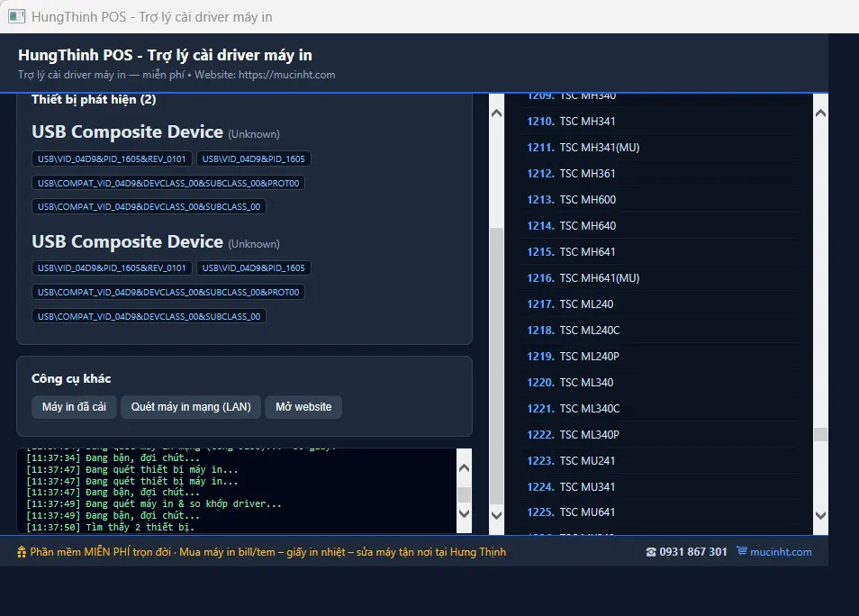Click the log console scroll up arrow
Viewport: 859px width, 616px height.
[x=464, y=468]
